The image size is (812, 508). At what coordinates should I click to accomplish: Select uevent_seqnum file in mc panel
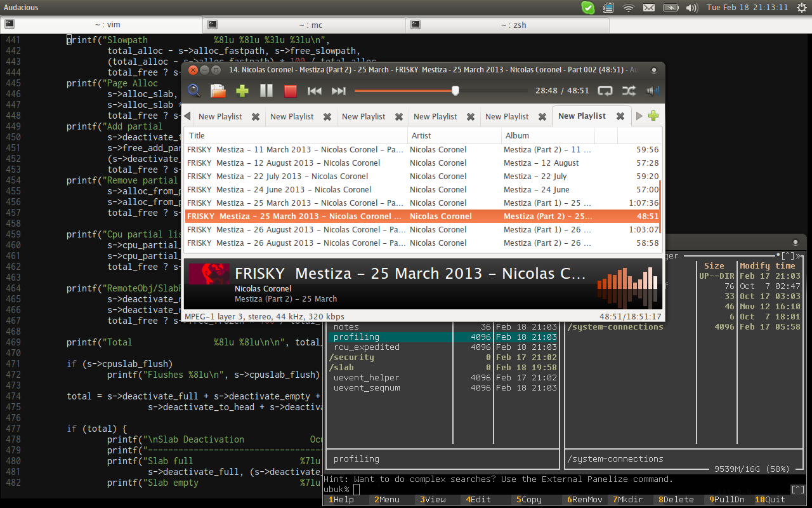[x=443, y=388]
